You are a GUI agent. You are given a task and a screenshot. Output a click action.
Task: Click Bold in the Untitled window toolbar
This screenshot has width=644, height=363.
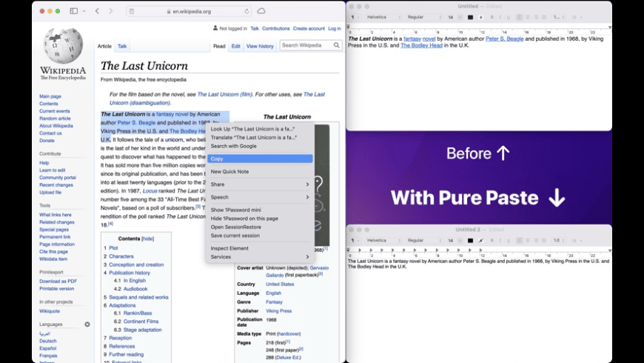492,17
